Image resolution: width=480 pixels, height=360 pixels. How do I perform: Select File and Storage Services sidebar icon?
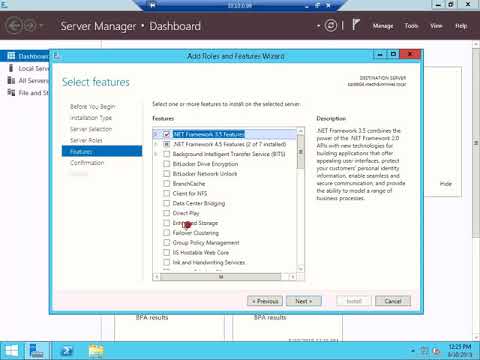tap(11, 92)
